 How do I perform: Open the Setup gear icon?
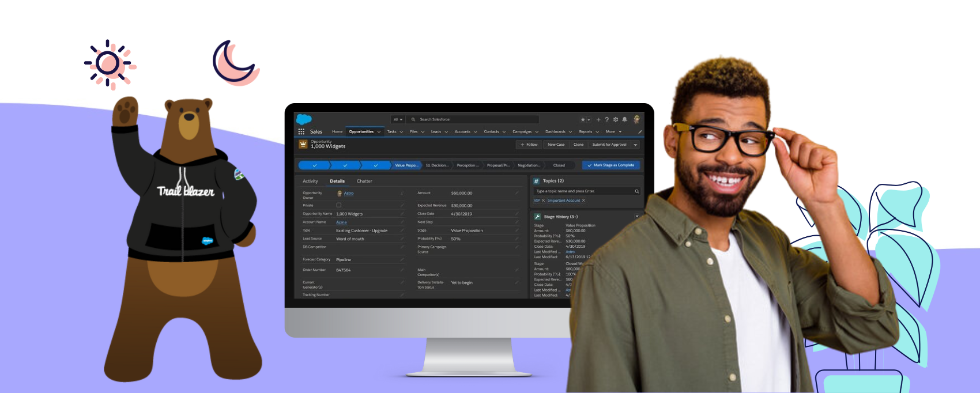tap(616, 120)
